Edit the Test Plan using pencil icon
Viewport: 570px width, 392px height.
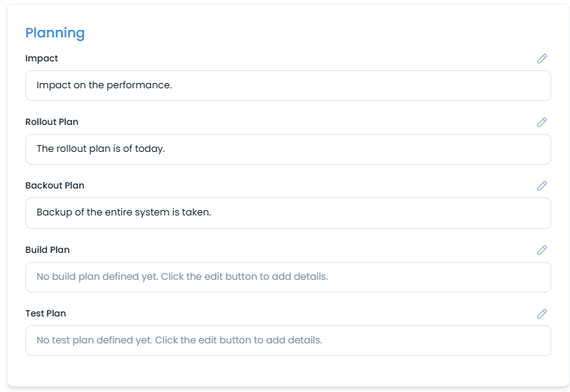(x=542, y=313)
